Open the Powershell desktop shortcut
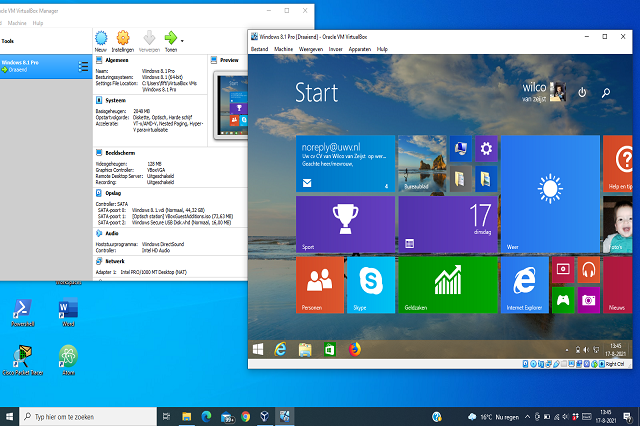This screenshot has width=640, height=426. [x=22, y=313]
